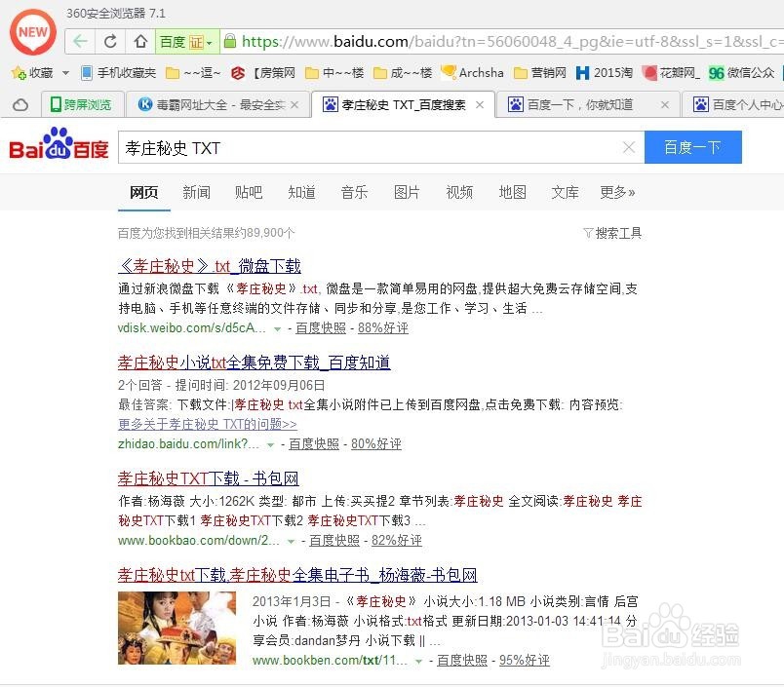Open the 【房策网 bookmark
This screenshot has width=784, height=687.
tap(262, 73)
